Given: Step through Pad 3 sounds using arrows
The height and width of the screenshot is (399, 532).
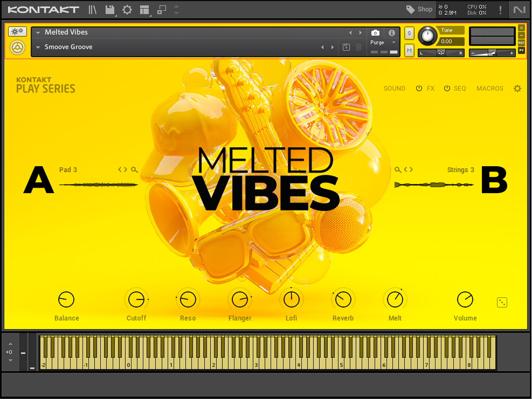Looking at the screenshot, I should [122, 170].
